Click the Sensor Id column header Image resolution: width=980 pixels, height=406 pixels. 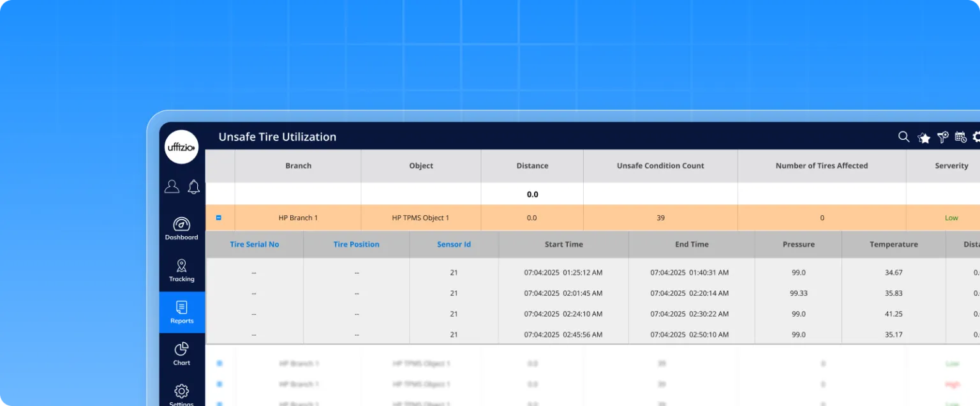(x=454, y=244)
